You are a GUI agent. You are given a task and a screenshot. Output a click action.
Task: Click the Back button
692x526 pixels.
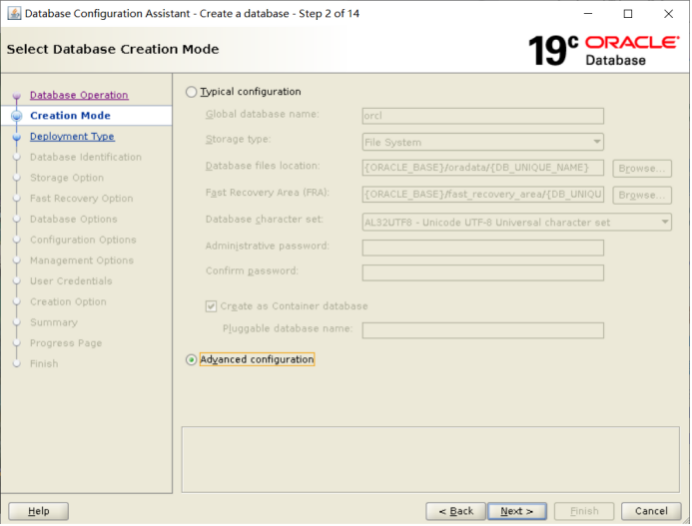pyautogui.click(x=455, y=511)
